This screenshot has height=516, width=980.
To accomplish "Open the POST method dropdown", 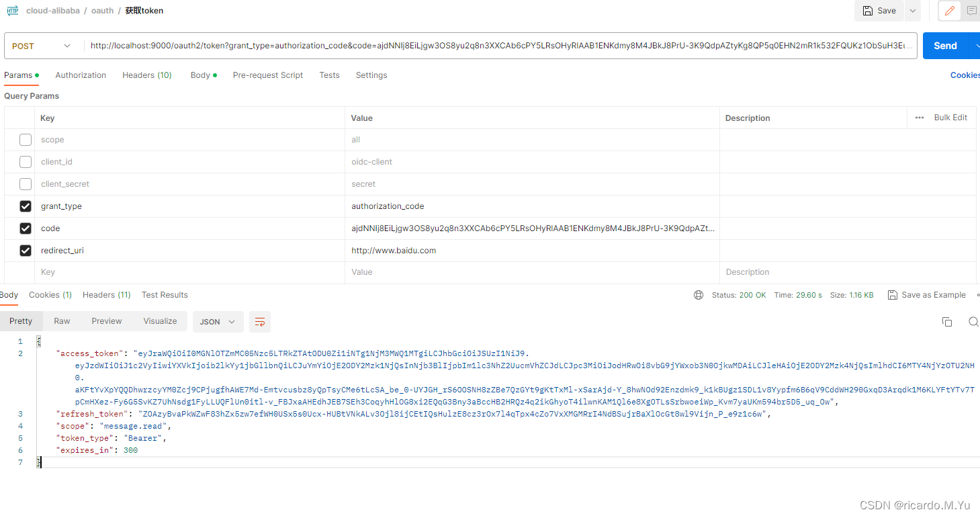I will tap(42, 46).
